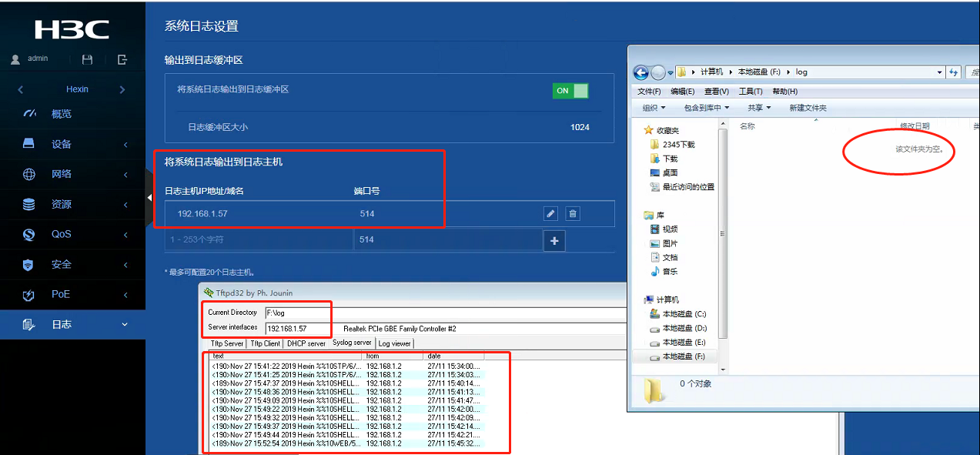
Task: Open 编辑(E) menu in Explorer
Action: [682, 92]
